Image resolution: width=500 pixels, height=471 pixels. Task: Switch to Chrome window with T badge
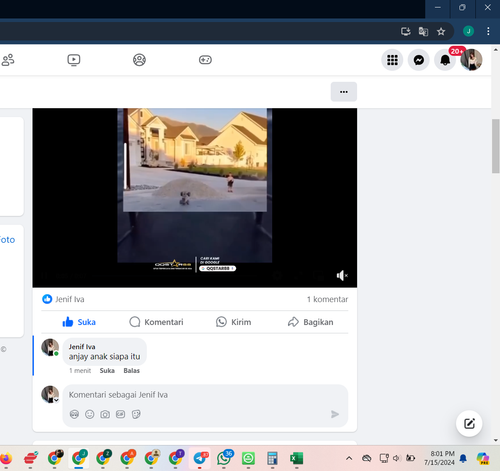click(176, 459)
